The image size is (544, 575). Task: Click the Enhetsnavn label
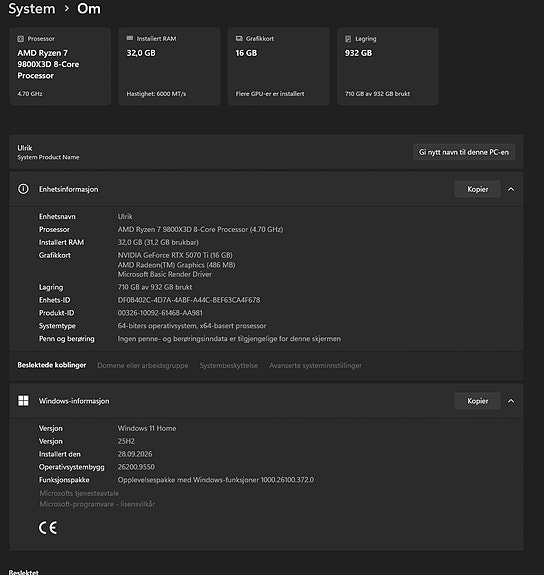[57, 216]
